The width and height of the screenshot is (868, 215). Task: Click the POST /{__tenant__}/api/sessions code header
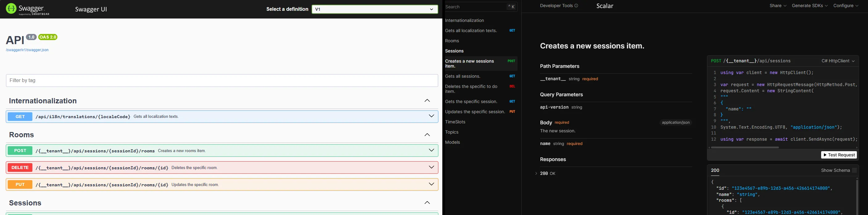pyautogui.click(x=751, y=61)
